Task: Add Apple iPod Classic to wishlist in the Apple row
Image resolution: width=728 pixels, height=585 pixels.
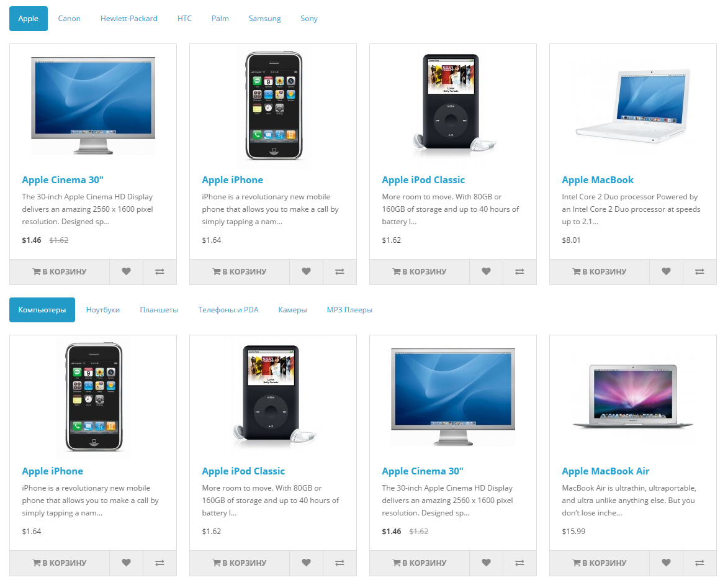Action: tap(486, 272)
